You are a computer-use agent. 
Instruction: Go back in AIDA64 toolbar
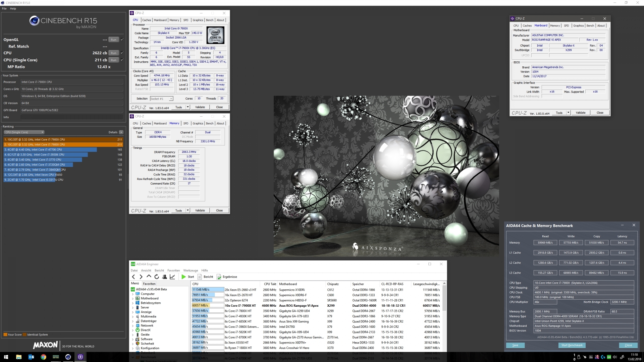[133, 277]
